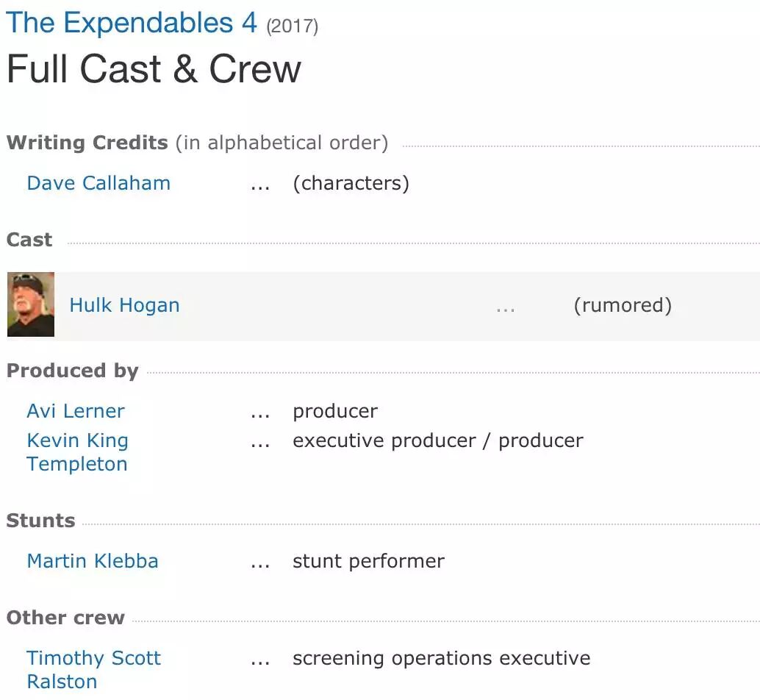
Task: Click the Writing Credits section heading
Action: pyautogui.click(x=87, y=143)
